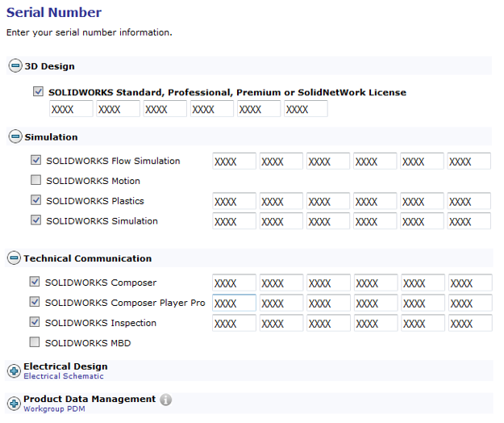
Task: Uncheck SOLIDWORKS Standard, Professional, Premium license checkbox
Action: [38, 91]
